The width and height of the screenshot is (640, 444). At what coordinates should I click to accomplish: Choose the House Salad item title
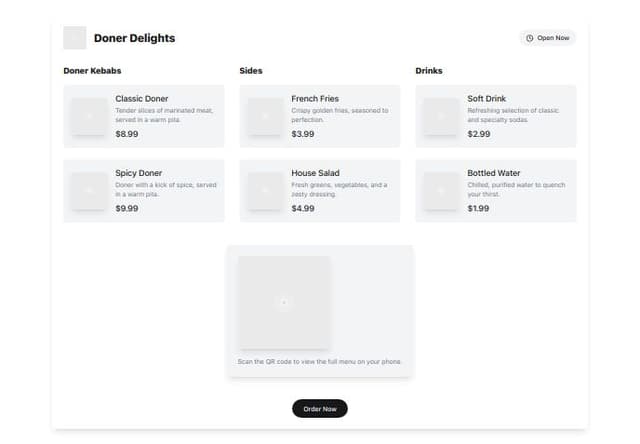pos(316,173)
